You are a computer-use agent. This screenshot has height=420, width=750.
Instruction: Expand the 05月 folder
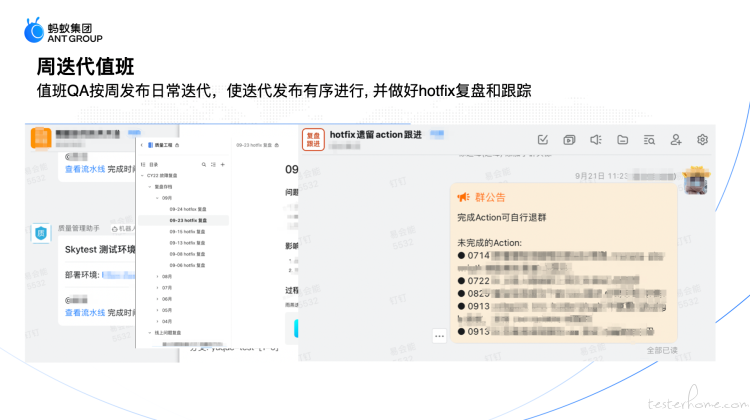click(157, 310)
